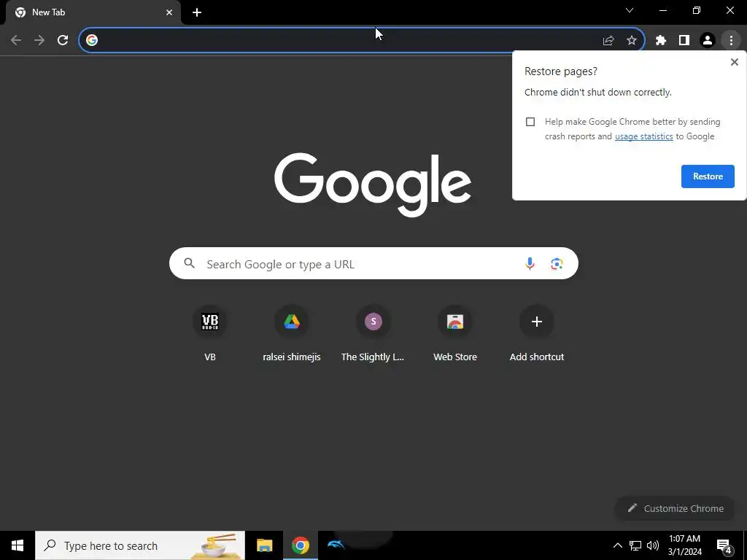Select the New Tab tab
Viewport: 747px width, 560px height.
pos(93,12)
